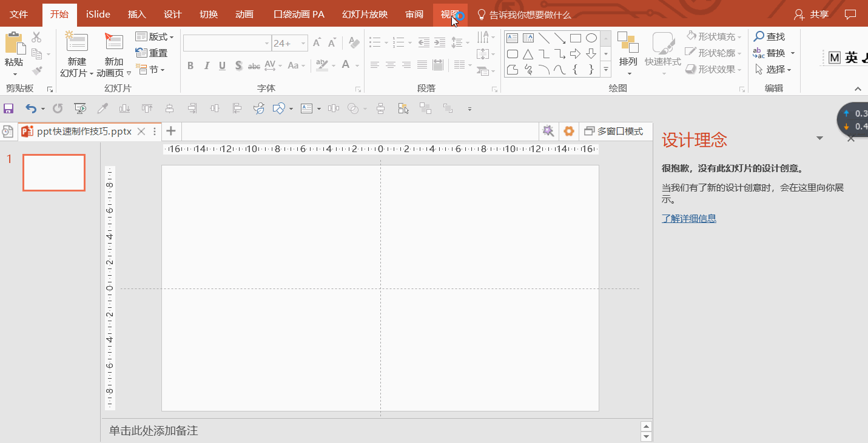The height and width of the screenshot is (443, 868).
Task: Toggle Strikethrough abc formatting
Action: coord(254,65)
